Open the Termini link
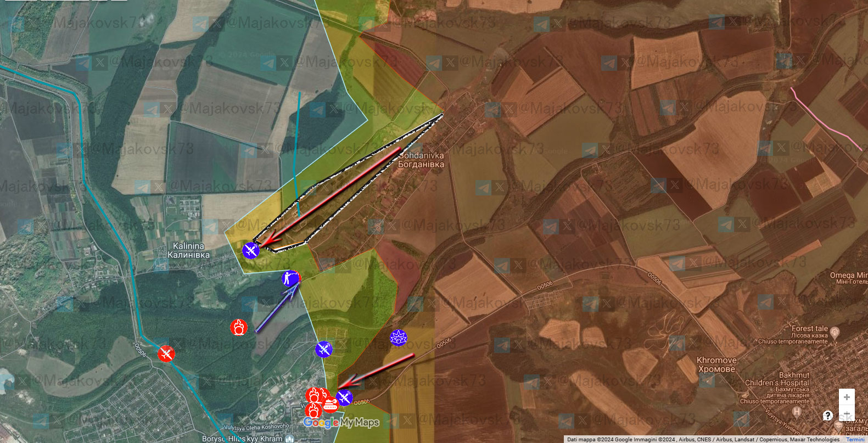Viewport: 868px width, 443px height. pos(855,439)
